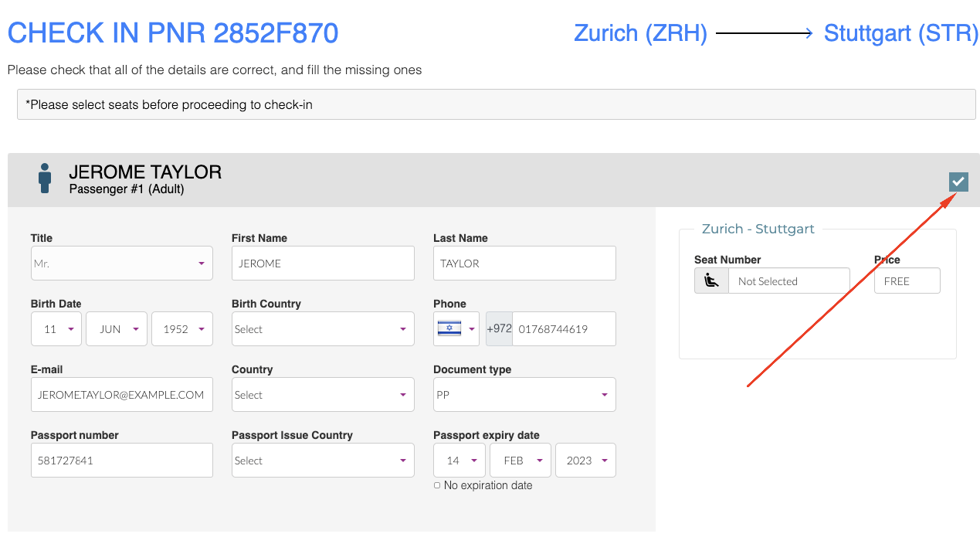Click the Israel flag icon in Phone field
Image resolution: width=980 pixels, height=544 pixels.
[449, 328]
